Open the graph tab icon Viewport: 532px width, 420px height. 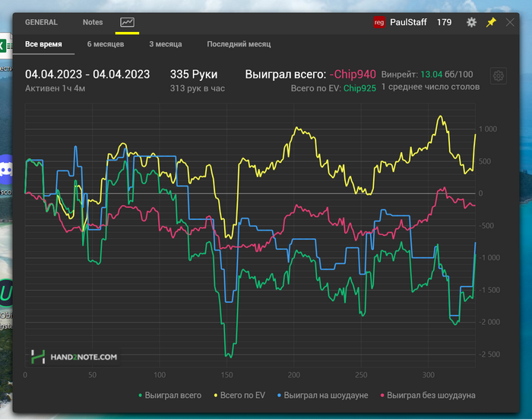[x=127, y=22]
